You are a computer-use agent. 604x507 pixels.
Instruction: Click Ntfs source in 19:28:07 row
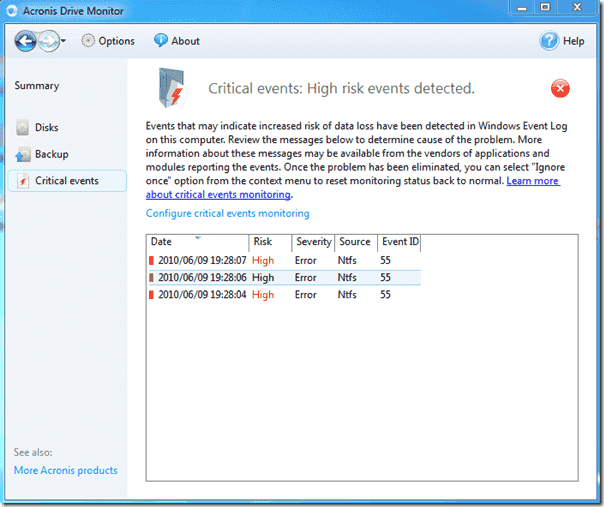point(347,261)
